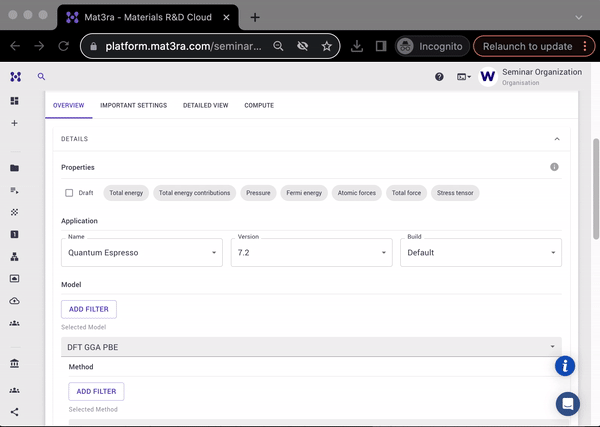This screenshot has height=427, width=600.
Task: Click Add Filter under Model
Action: (x=89, y=309)
